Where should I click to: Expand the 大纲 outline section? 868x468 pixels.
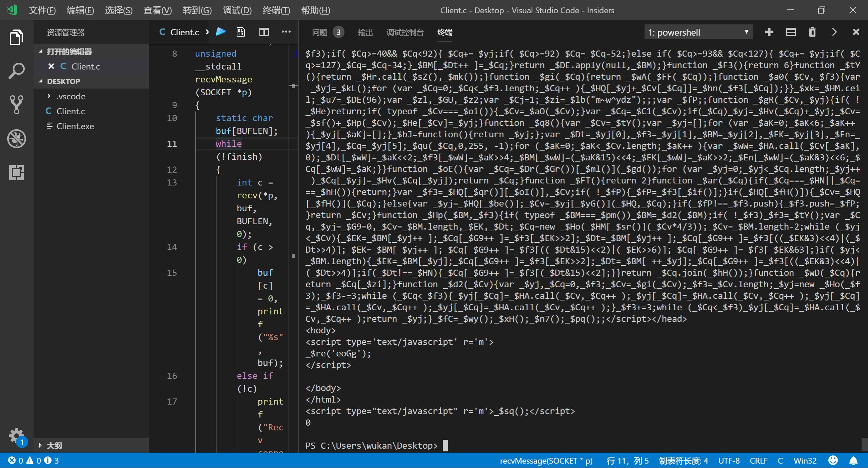click(x=54, y=445)
